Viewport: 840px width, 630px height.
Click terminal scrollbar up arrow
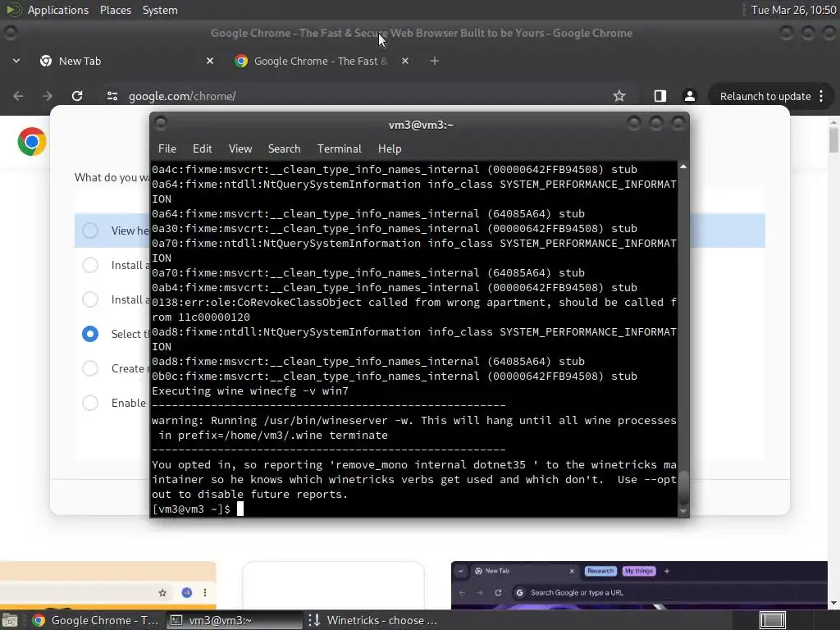point(683,167)
